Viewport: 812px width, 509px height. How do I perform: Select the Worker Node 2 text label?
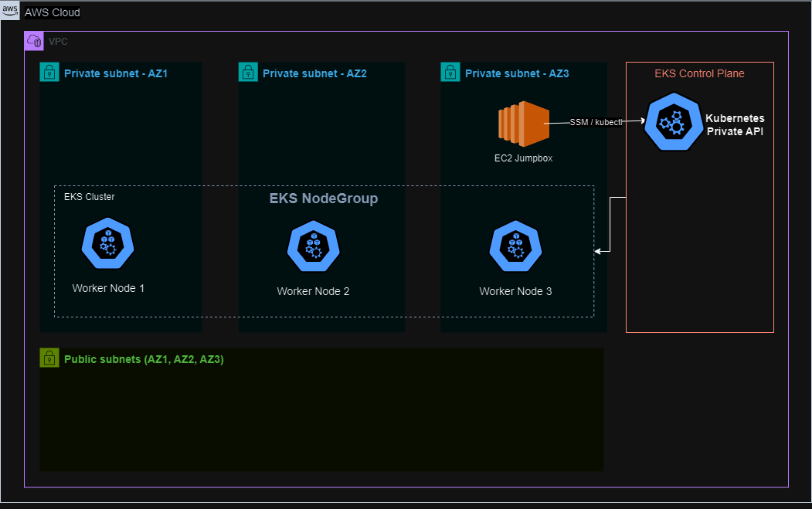[x=313, y=291]
